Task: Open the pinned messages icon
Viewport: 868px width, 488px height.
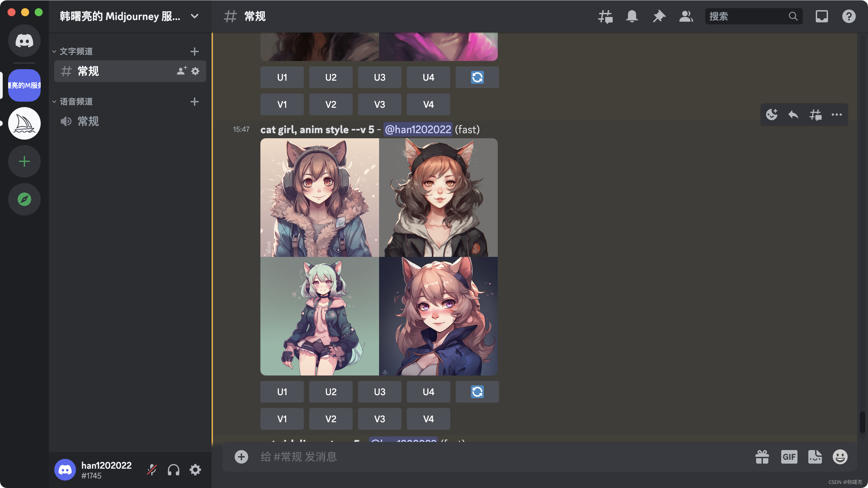Action: pyautogui.click(x=659, y=16)
